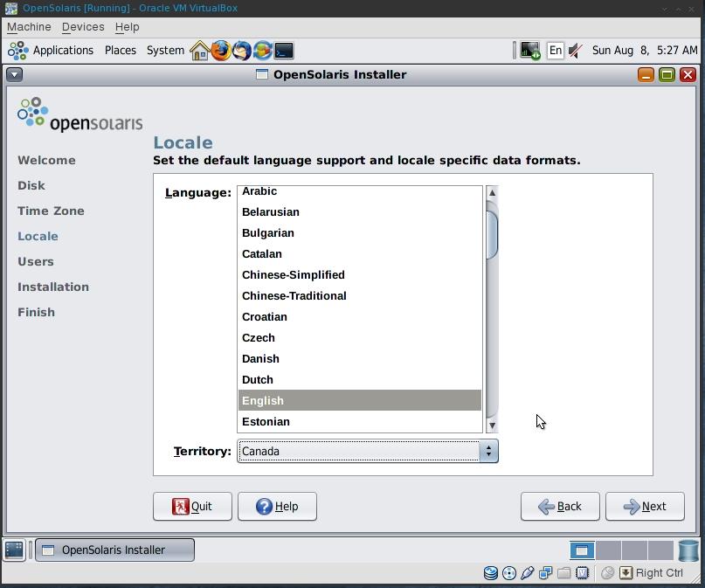Click the language list scrollbar up arrow
Image resolution: width=705 pixels, height=588 pixels.
pos(493,193)
